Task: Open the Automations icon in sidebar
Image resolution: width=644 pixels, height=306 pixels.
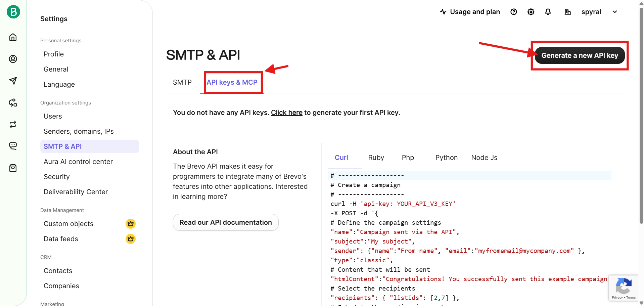Action: click(13, 102)
